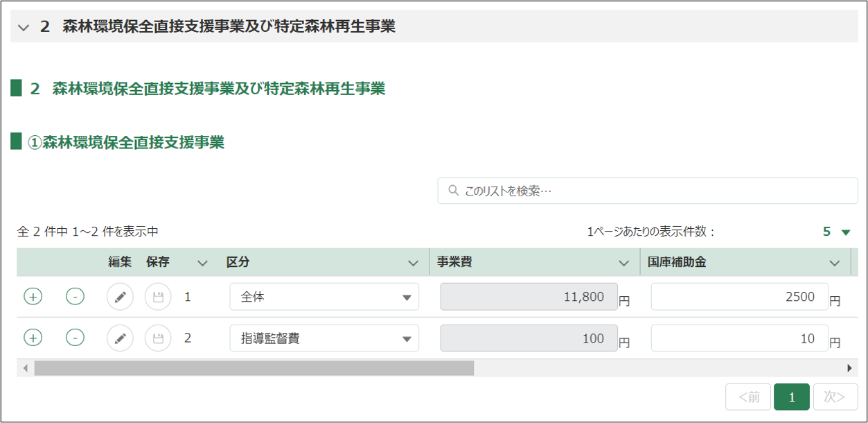Change the rows per page count dropdown
This screenshot has width=868, height=423.
click(836, 232)
